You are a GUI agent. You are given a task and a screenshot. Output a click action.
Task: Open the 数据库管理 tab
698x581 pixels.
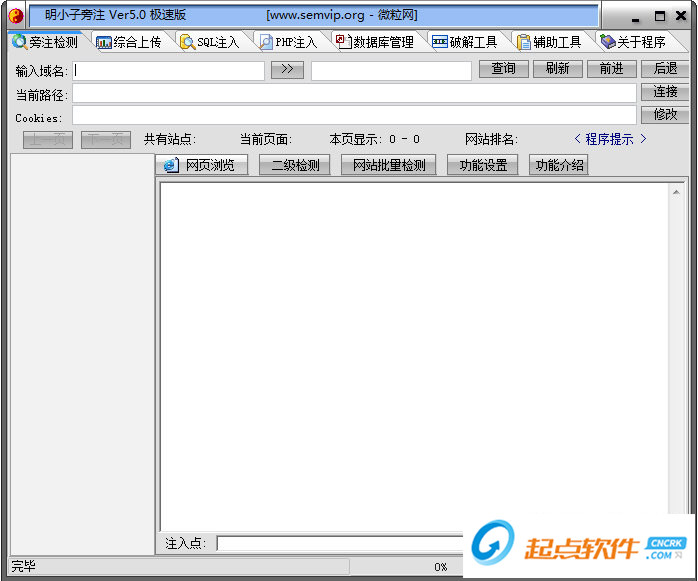(x=375, y=42)
